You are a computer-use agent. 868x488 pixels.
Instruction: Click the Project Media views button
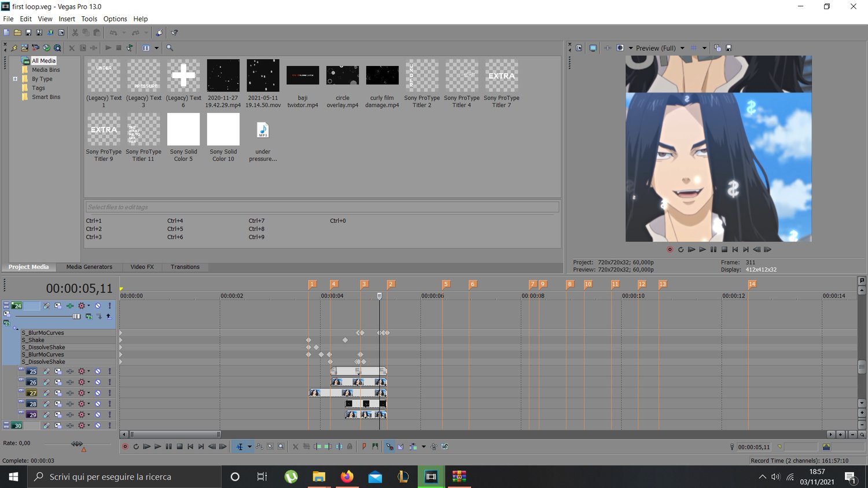coord(146,47)
